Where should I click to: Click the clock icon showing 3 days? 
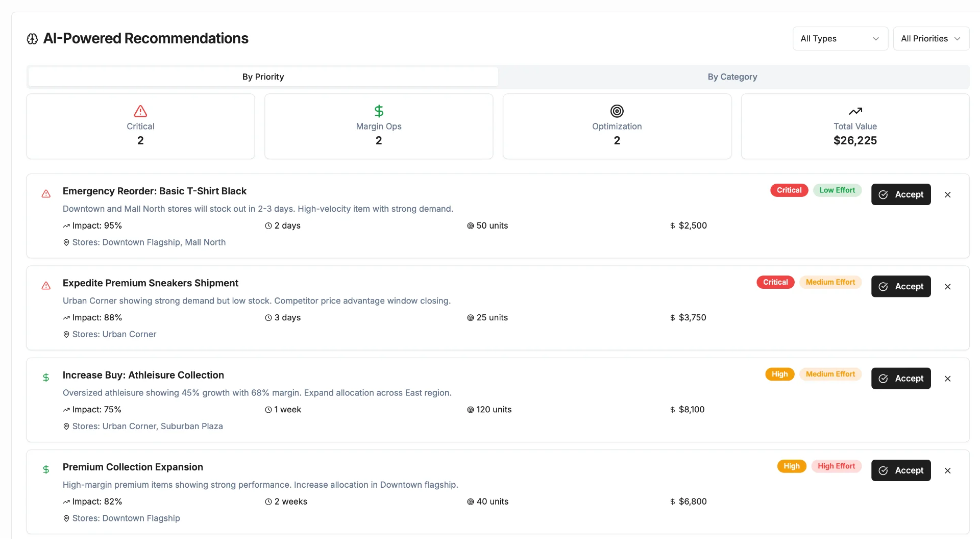(x=267, y=318)
